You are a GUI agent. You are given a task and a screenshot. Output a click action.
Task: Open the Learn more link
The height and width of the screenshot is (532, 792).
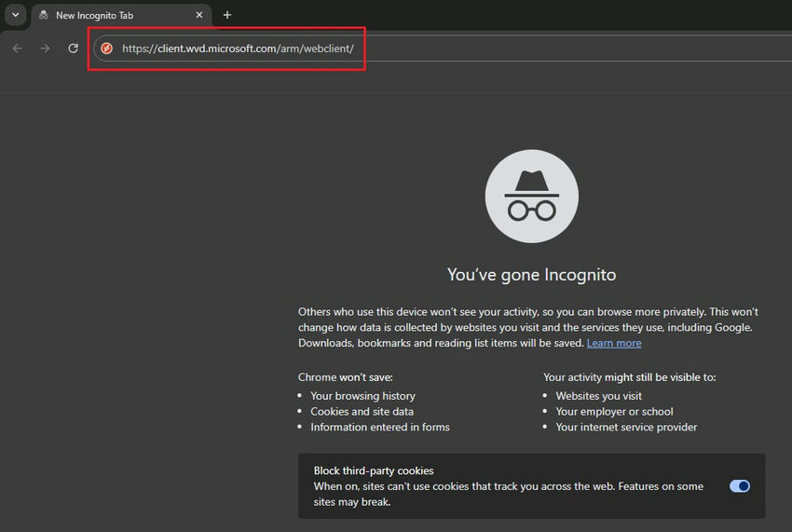[614, 343]
